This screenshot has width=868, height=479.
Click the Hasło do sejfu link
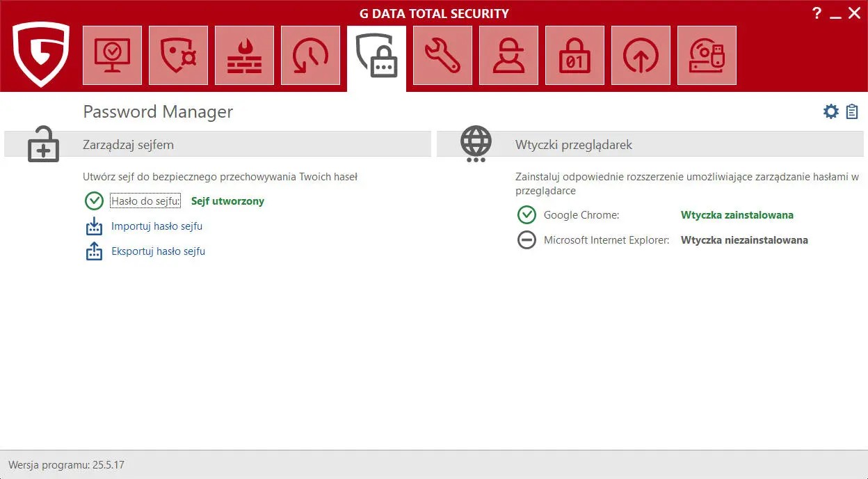pos(145,201)
